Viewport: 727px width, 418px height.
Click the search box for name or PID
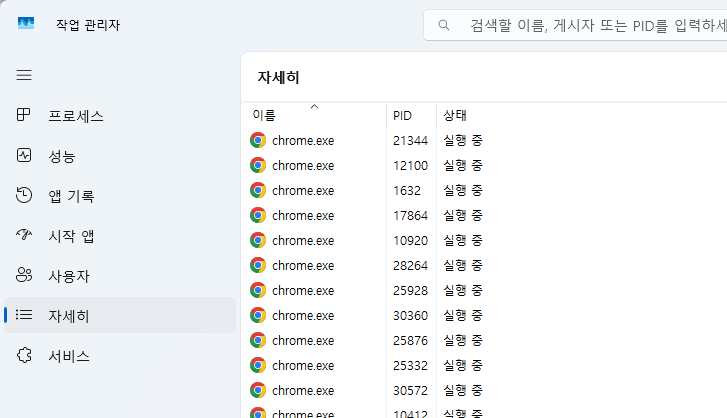tap(575, 25)
